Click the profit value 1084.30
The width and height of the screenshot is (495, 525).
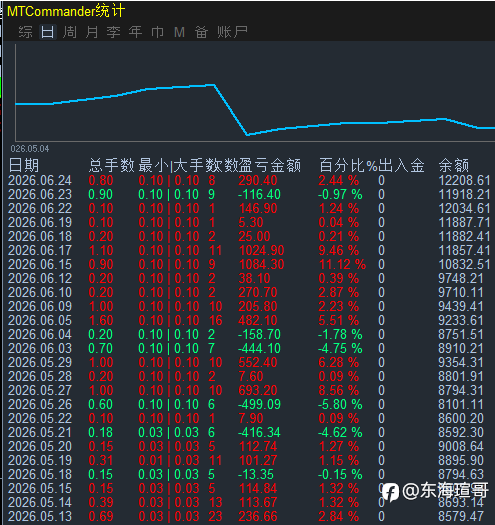coord(261,265)
